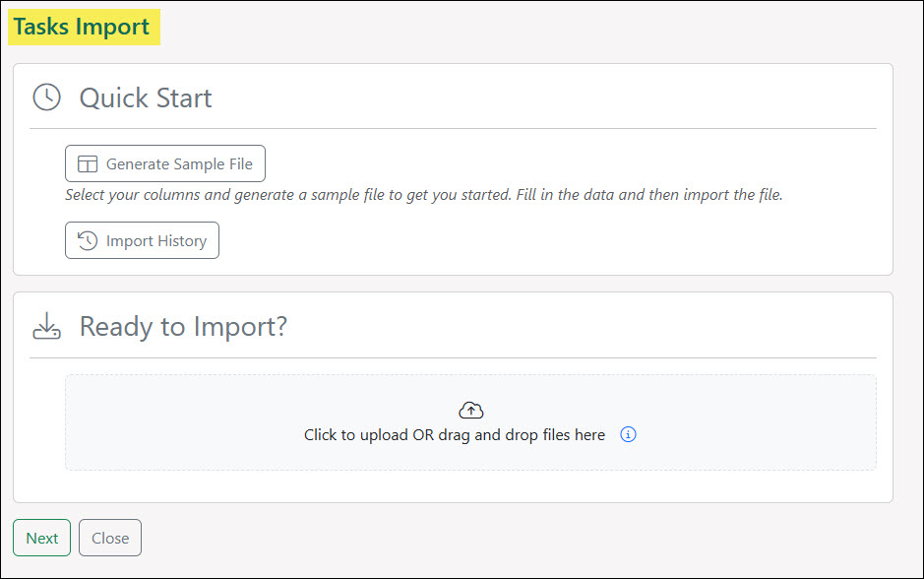
Task: Click the Quick Start heading
Action: pos(146,97)
